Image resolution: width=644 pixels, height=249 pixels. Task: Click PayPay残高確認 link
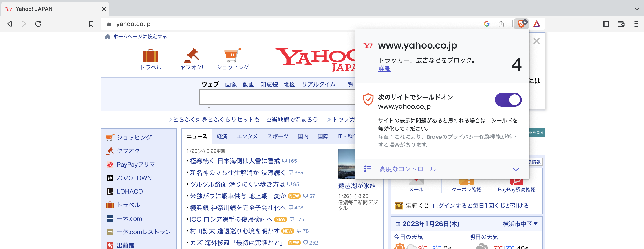516,190
